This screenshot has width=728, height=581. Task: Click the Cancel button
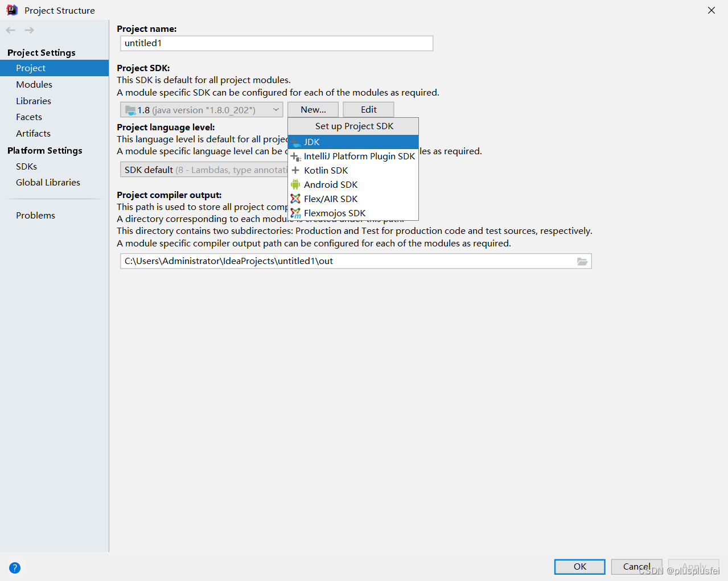pyautogui.click(x=636, y=567)
